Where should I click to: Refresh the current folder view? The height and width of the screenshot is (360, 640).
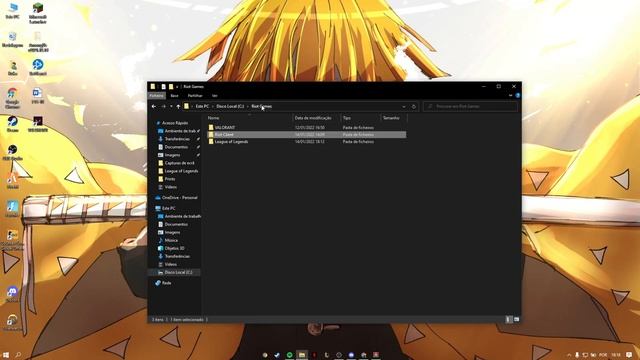click(x=414, y=107)
